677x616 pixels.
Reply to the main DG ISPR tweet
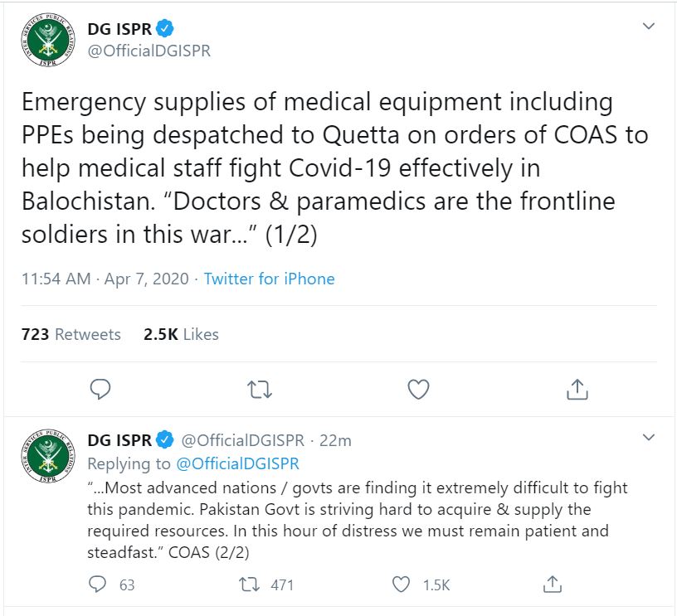coord(100,389)
